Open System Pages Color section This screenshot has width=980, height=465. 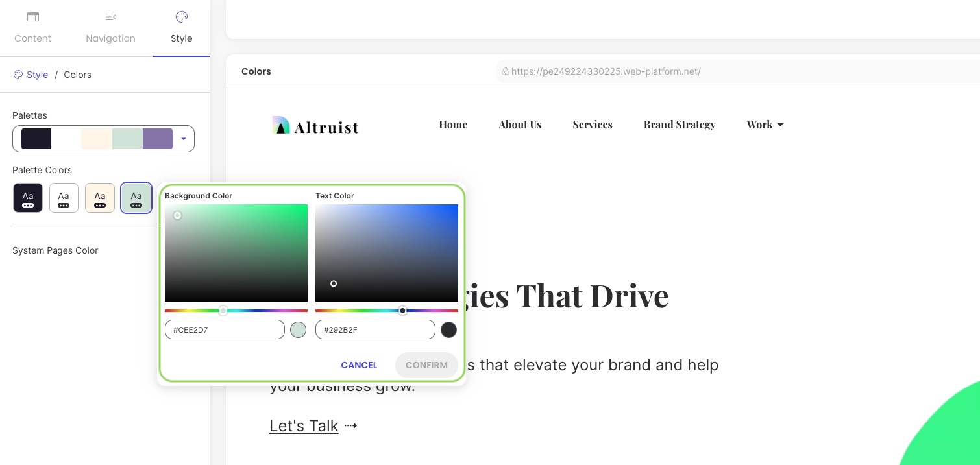pyautogui.click(x=55, y=250)
